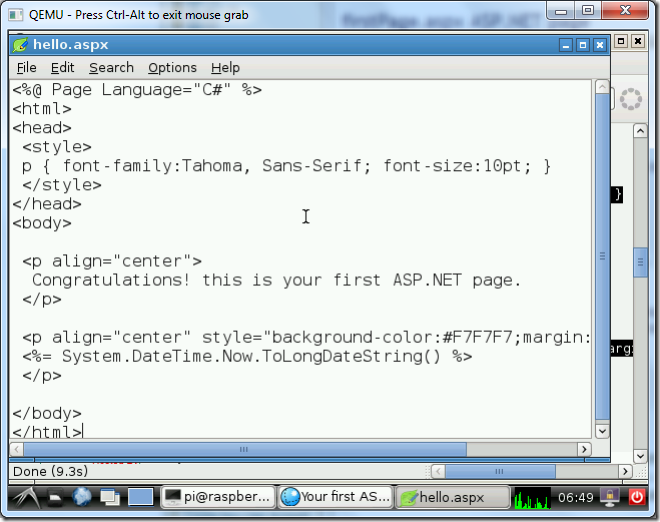This screenshot has width=660, height=522.
Task: Click the browser vertical scrollbar up arrow
Action: [x=640, y=131]
